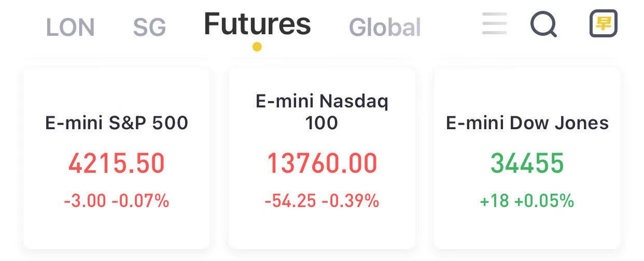Click the E-mini Dow Jones title
The width and height of the screenshot is (644, 261).
(527, 123)
